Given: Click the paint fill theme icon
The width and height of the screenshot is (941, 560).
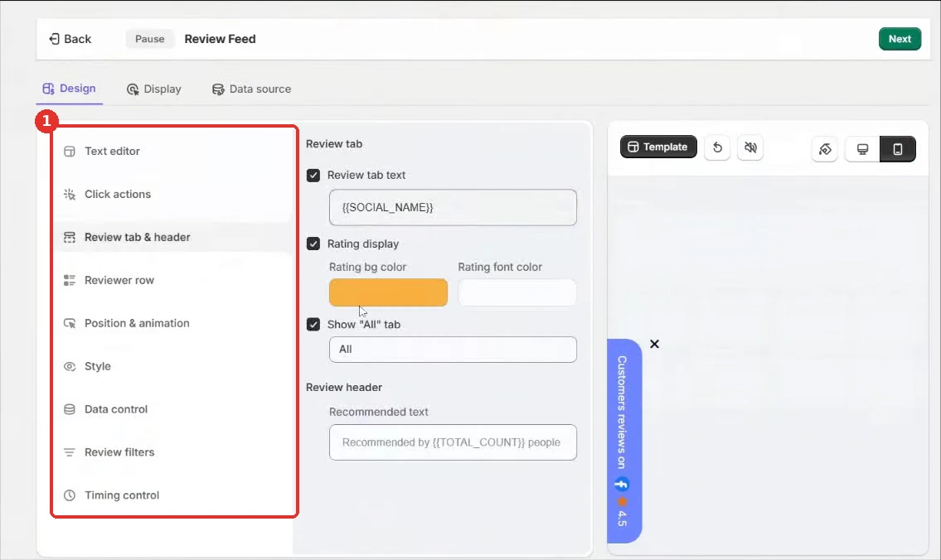Looking at the screenshot, I should coord(825,149).
